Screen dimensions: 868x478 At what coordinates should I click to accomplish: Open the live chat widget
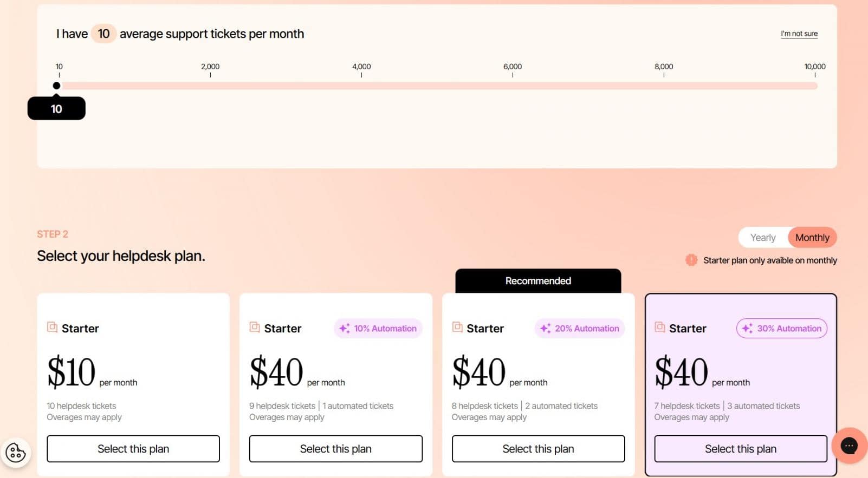(848, 446)
